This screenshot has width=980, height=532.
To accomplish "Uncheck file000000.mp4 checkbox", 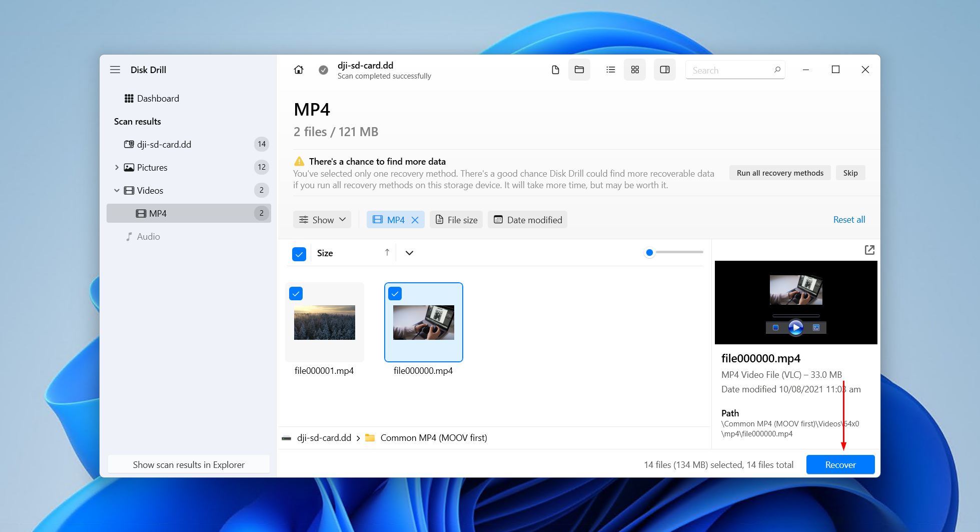I will point(395,294).
